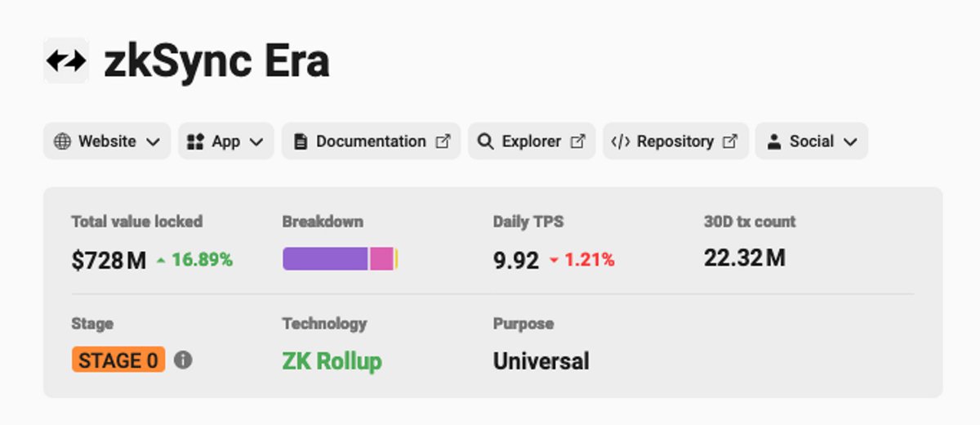Open the Social dropdown chevron
Viewport: 980px width, 425px height.
click(850, 142)
